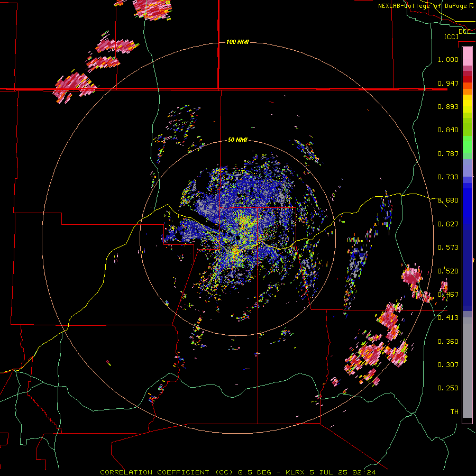Viewport: 476px width, 476px height.
Task: Click the NEXLAB-College of DuPage header text
Action: (423, 6)
